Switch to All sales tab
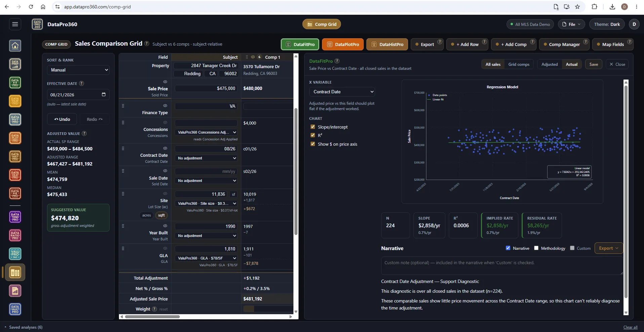Image resolution: width=644 pixels, height=332 pixels. tap(493, 64)
